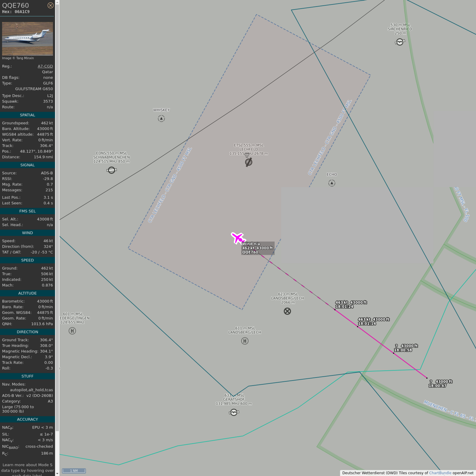The image size is (476, 476).
Task: Click the magenta QQE760 aircraft icon
Action: tap(238, 238)
